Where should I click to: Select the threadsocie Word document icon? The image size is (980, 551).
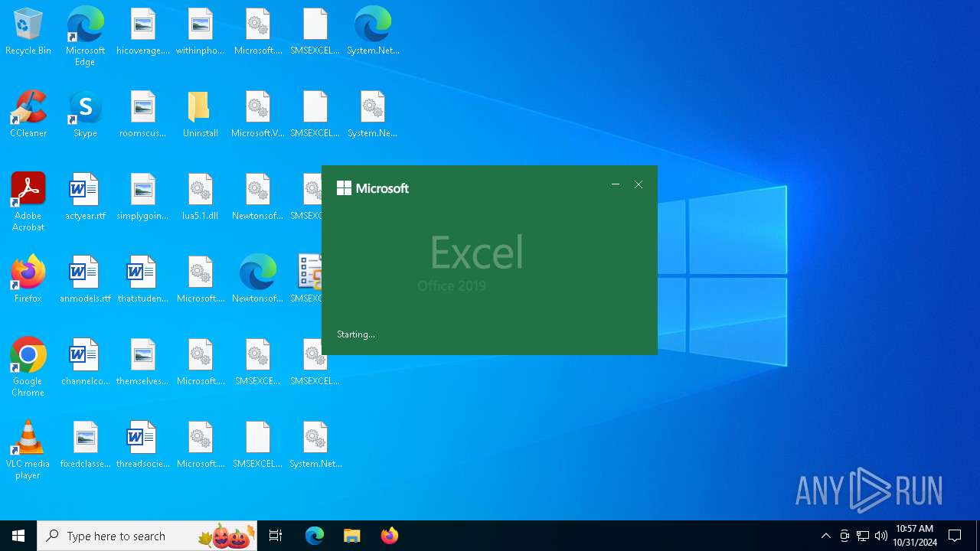pyautogui.click(x=143, y=445)
